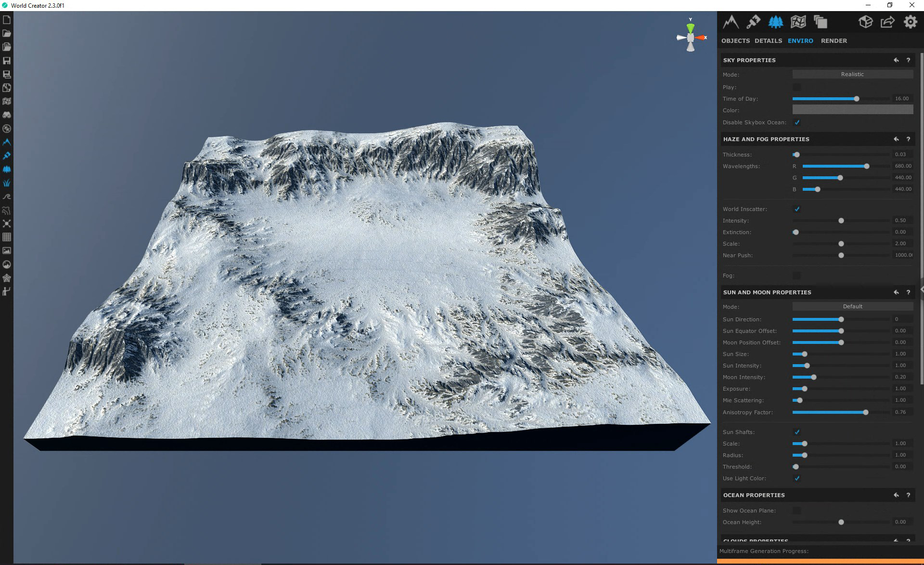This screenshot has height=565, width=924.
Task: Click the picture image icon in left sidebar
Action: [7, 250]
